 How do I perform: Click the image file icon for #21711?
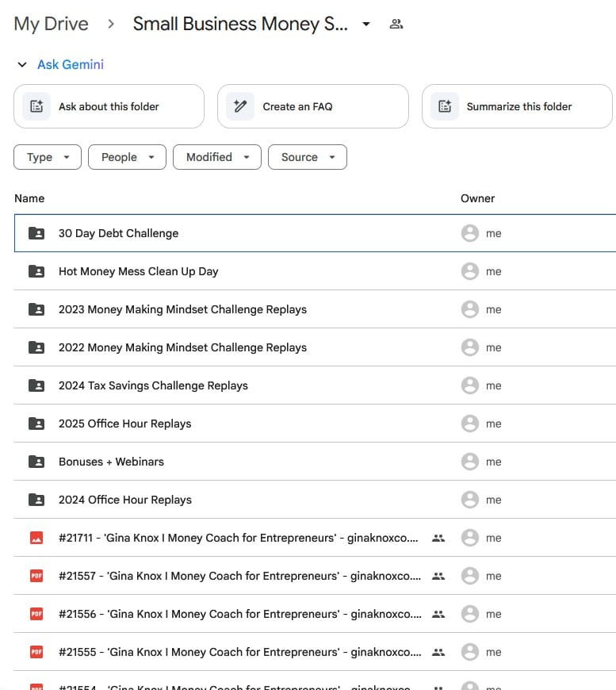pyautogui.click(x=36, y=538)
